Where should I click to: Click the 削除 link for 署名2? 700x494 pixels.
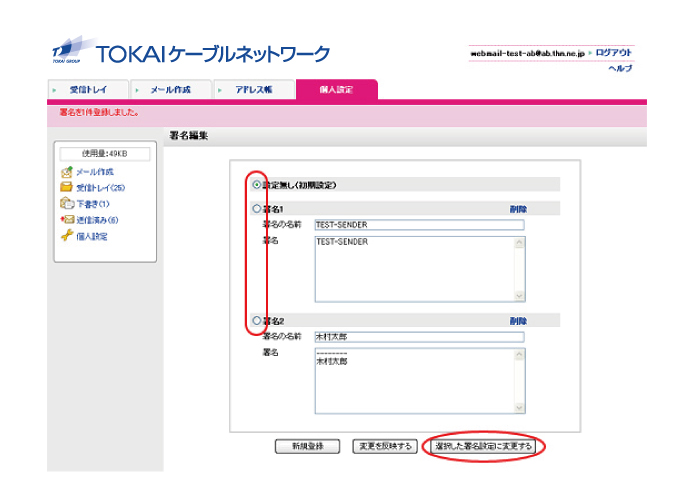pyautogui.click(x=518, y=321)
